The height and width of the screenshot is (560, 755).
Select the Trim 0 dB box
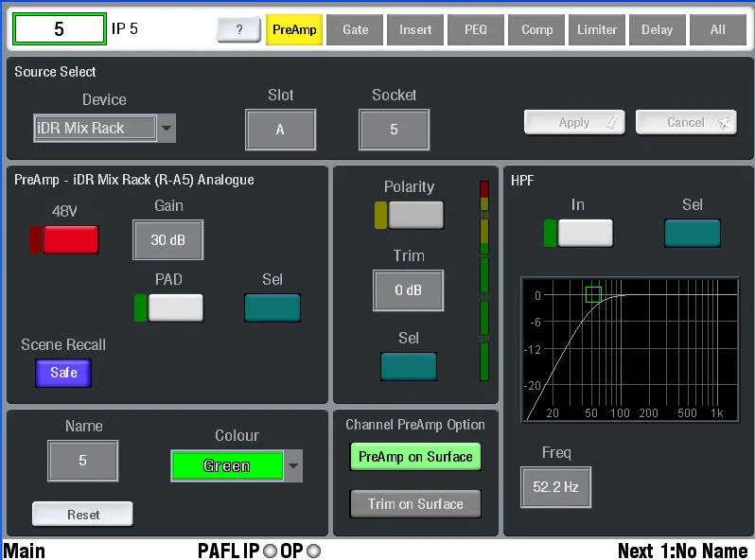(409, 290)
